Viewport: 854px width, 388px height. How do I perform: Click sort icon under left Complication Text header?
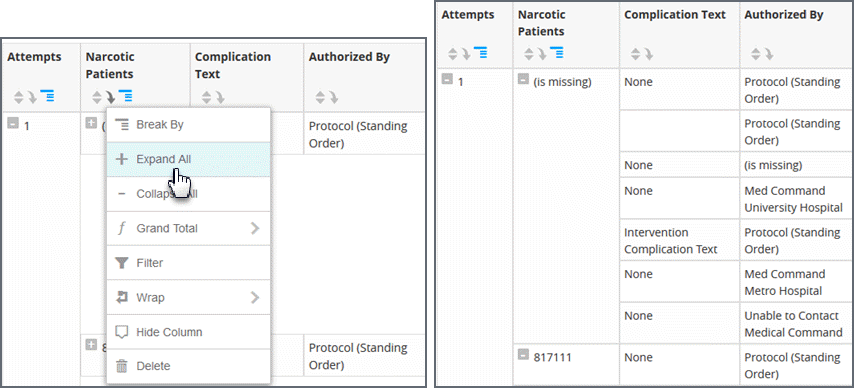(212, 98)
